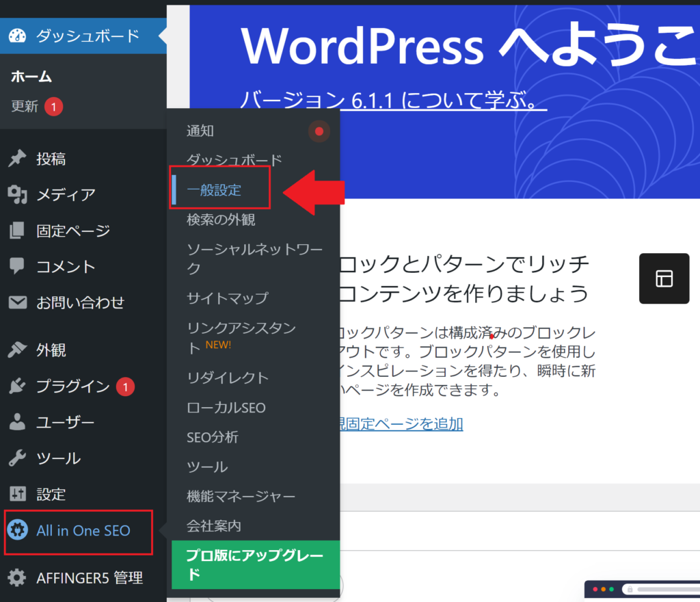This screenshot has height=602, width=700.
Task: Click the speech bubble icon beside コメント
Action: point(17,266)
